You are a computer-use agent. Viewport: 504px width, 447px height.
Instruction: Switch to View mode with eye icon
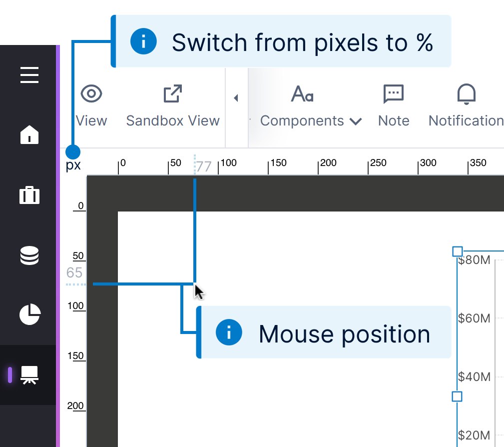coord(91,94)
